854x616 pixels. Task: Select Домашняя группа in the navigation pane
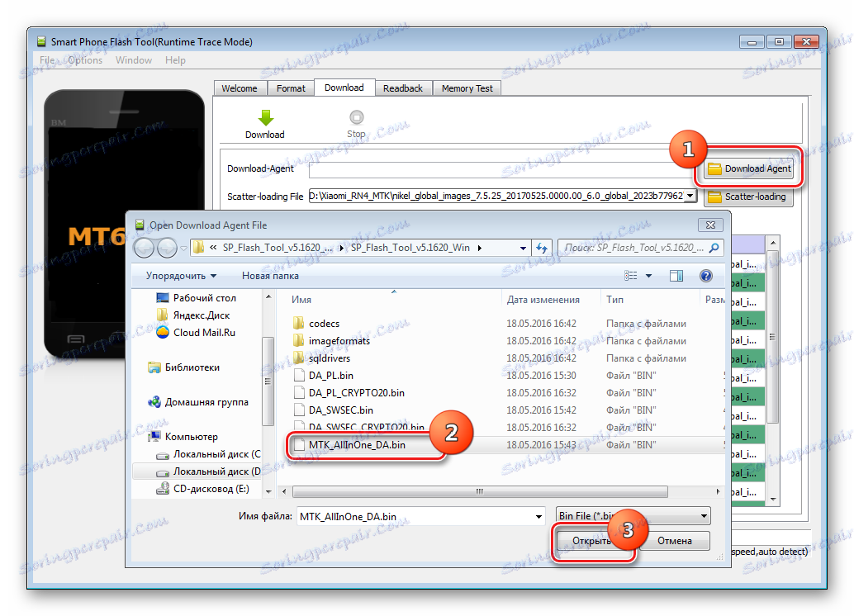198,402
